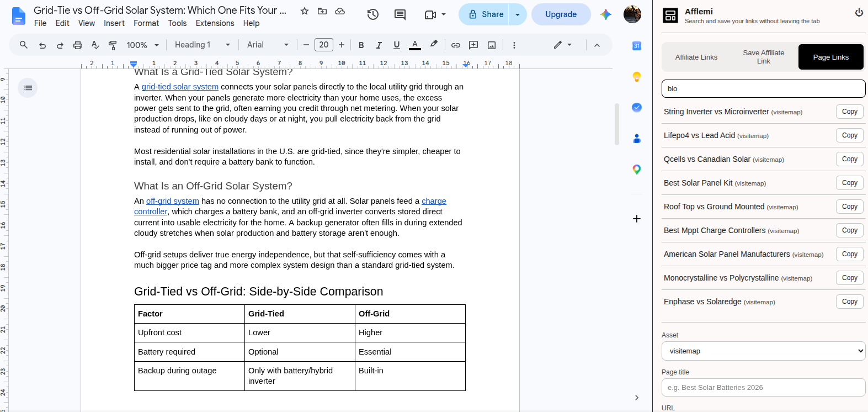Open Google Calendar side panel
Viewport: 868px width, 412px height.
coord(637,46)
